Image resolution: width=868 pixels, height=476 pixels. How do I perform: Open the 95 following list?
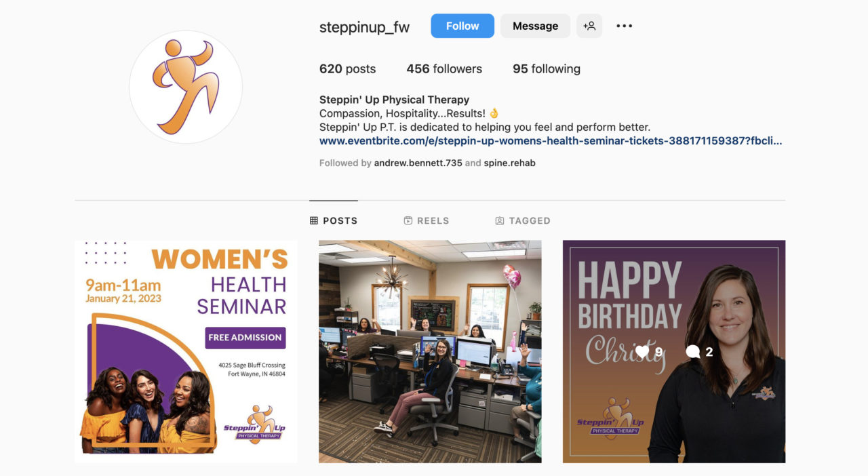(547, 68)
